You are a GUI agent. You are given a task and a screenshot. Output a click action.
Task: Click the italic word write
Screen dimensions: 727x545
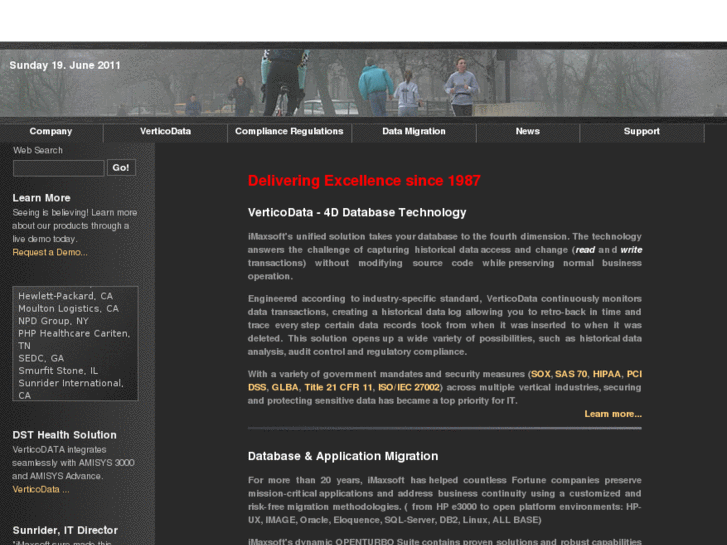click(631, 250)
